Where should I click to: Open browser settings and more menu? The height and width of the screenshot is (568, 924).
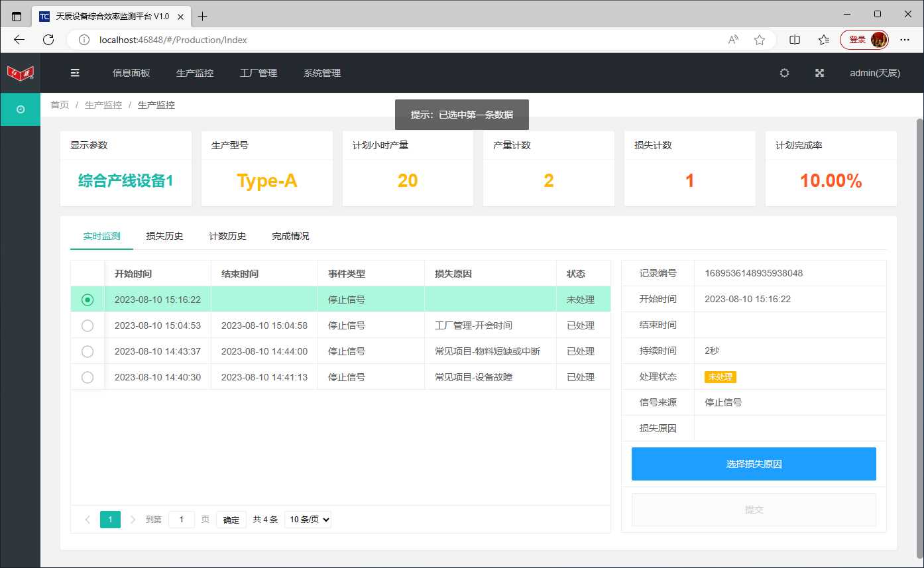point(905,40)
